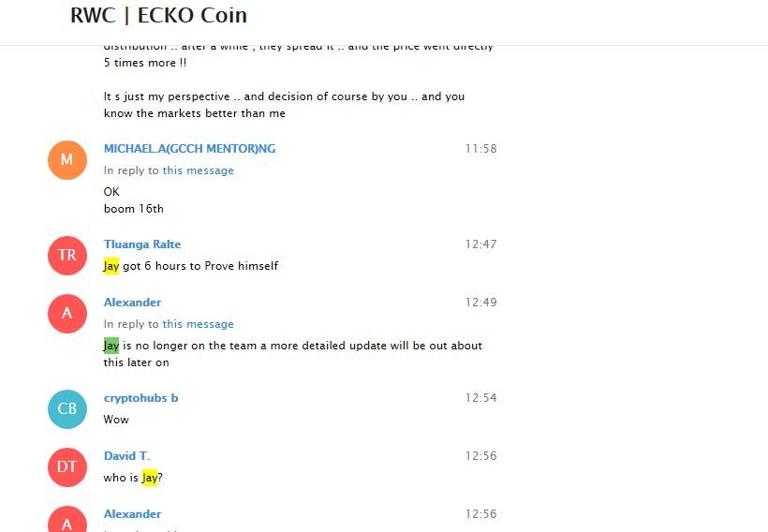
Task: Open David T. sender name
Action: [x=126, y=455]
